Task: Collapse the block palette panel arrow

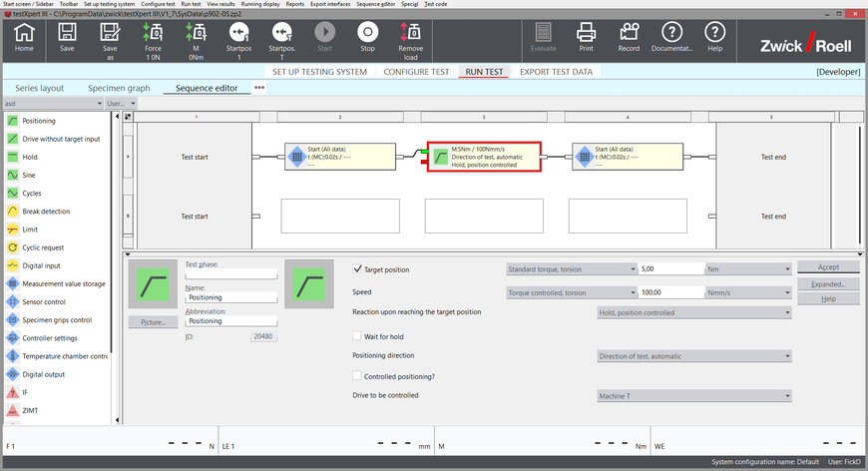Action: click(117, 116)
